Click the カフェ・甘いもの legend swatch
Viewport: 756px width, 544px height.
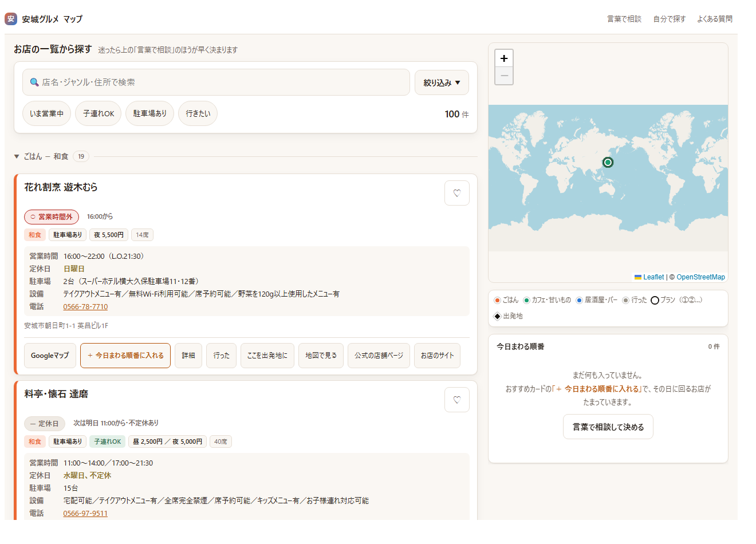pos(526,300)
